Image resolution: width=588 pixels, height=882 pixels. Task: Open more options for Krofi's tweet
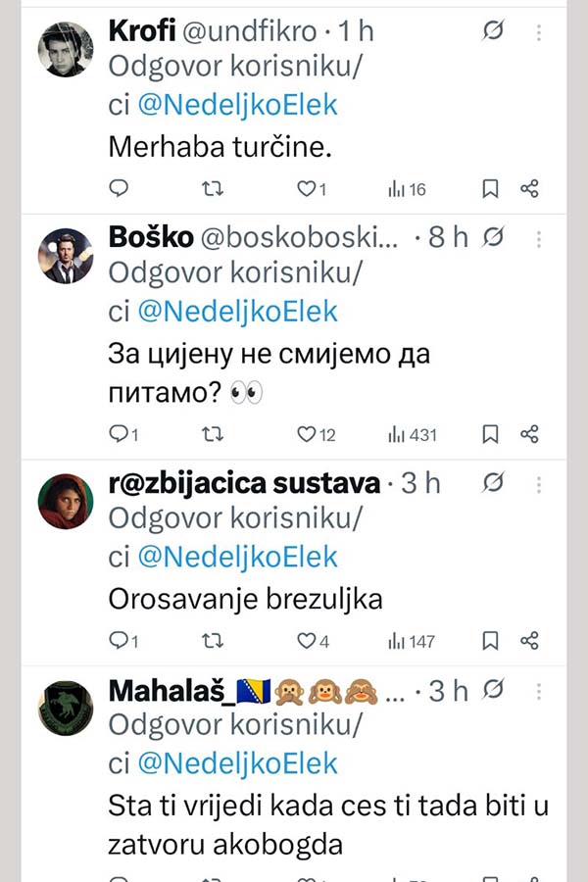tap(539, 32)
